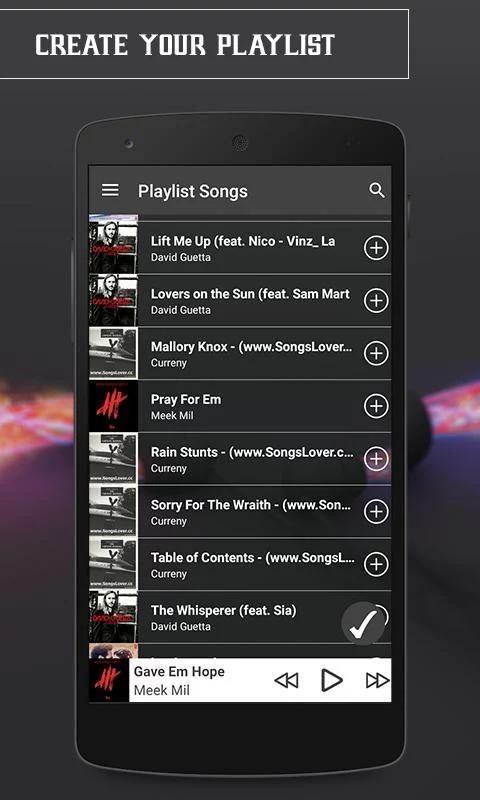The width and height of the screenshot is (480, 800).
Task: Add Lift Me Up to playlist
Action: click(376, 248)
